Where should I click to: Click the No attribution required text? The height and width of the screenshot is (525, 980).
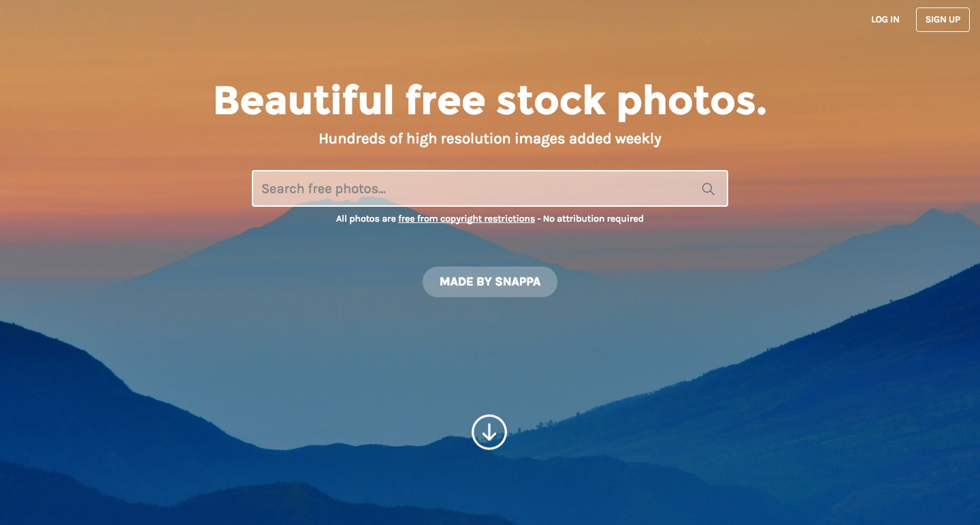click(x=593, y=219)
